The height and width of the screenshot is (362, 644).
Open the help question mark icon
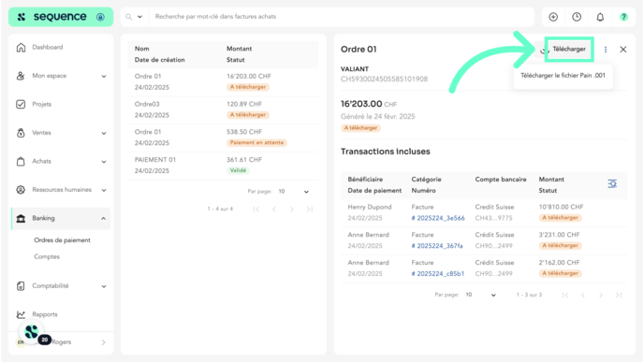623,17
